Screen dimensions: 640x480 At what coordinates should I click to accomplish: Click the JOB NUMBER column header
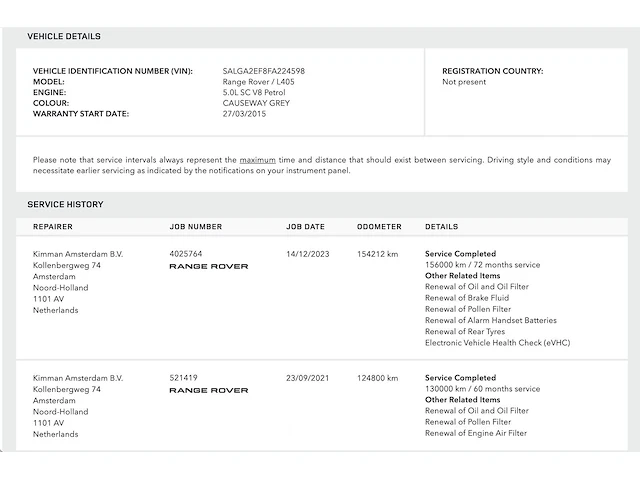(196, 227)
